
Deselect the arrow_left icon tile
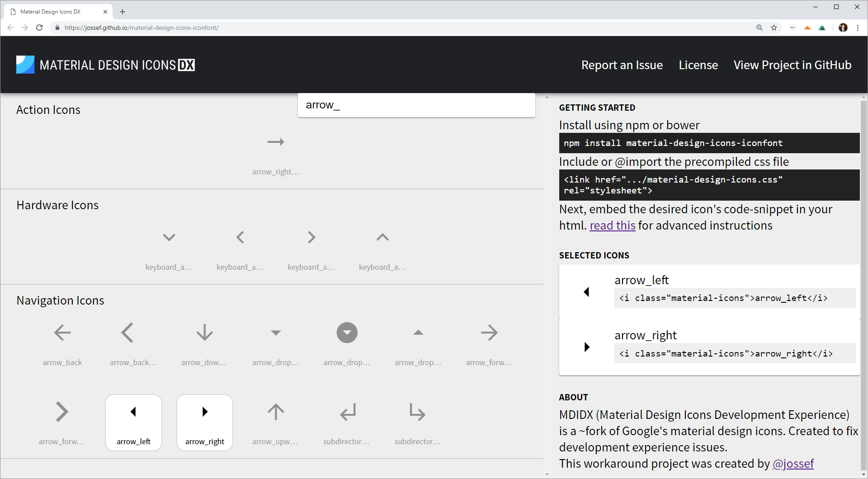tap(133, 423)
